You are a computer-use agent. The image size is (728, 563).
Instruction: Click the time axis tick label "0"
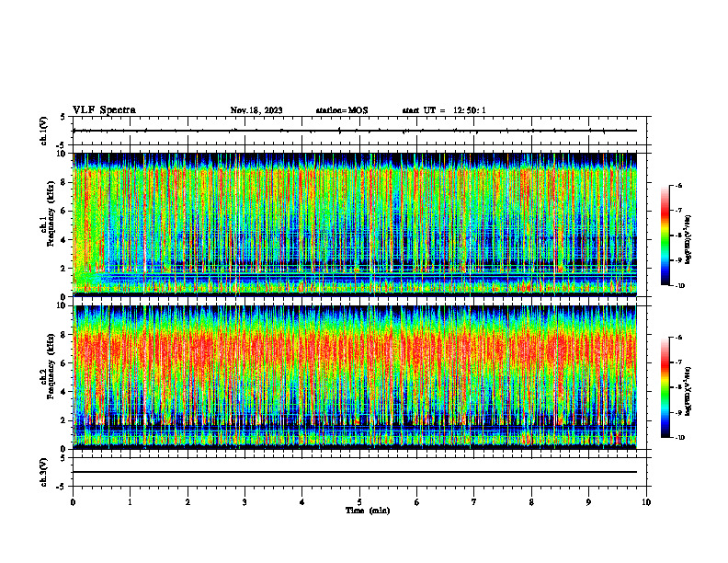coord(73,502)
